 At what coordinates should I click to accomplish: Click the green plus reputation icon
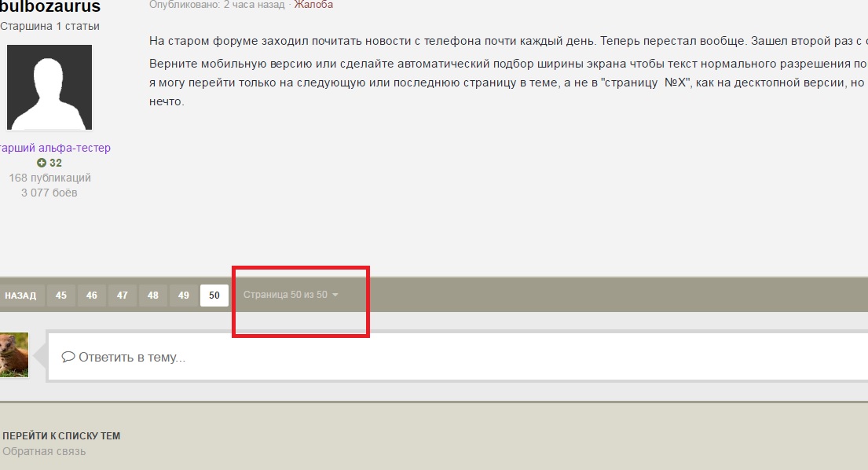coord(41,163)
